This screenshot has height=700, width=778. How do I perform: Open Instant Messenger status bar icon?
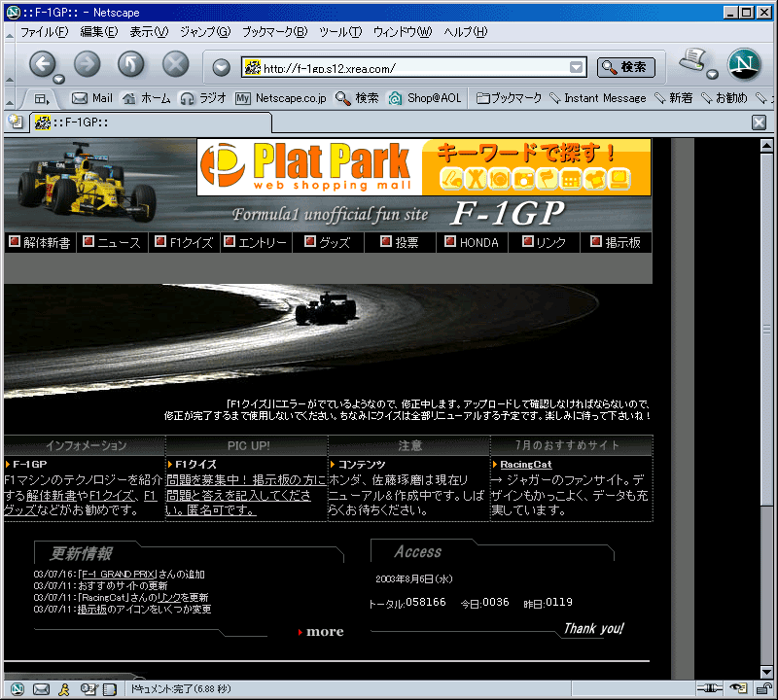coord(64,688)
